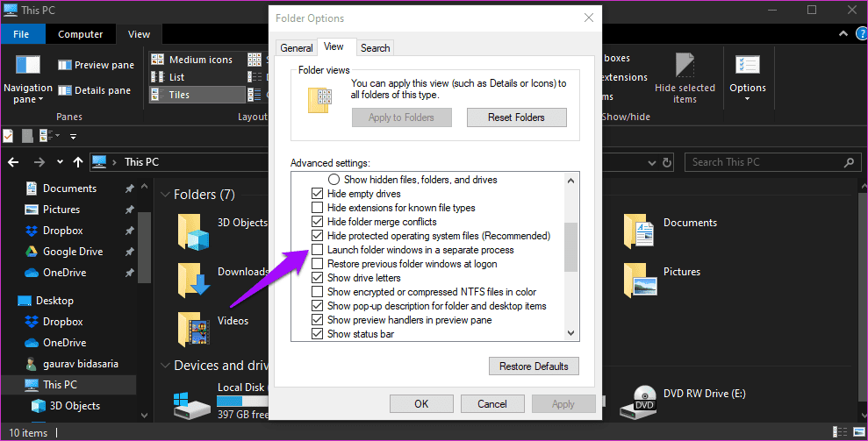Click the Hide selected items icon

(x=685, y=67)
